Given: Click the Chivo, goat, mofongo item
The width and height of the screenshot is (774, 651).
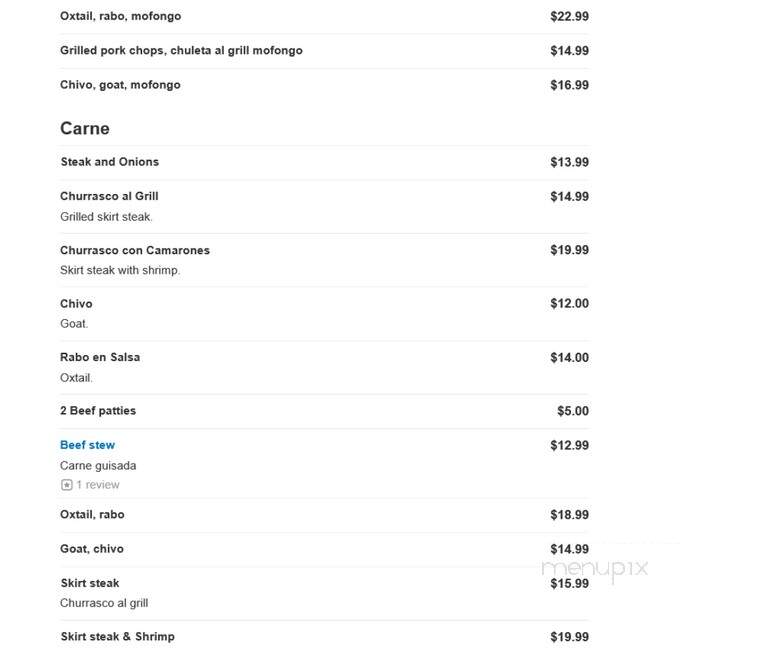Looking at the screenshot, I should point(120,85).
